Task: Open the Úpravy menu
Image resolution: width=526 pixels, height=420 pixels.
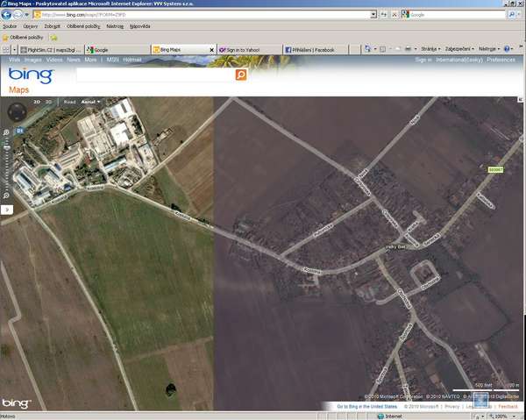Action: 31,26
